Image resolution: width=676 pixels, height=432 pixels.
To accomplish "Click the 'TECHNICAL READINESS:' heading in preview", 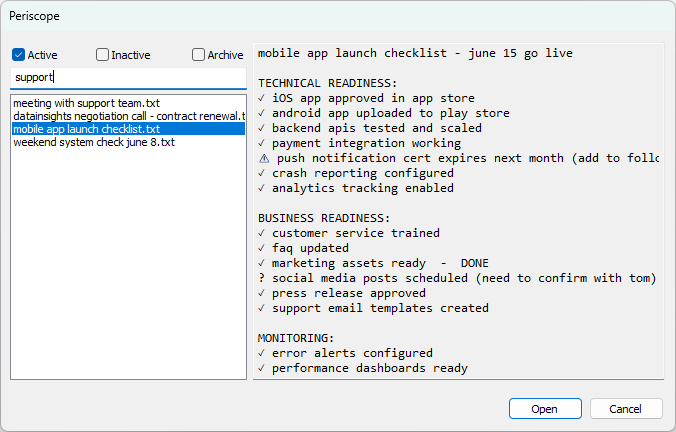I will point(327,83).
